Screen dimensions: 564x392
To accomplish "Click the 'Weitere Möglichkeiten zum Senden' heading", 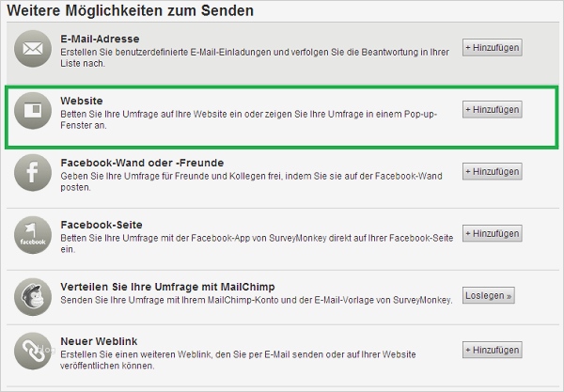I will [133, 11].
